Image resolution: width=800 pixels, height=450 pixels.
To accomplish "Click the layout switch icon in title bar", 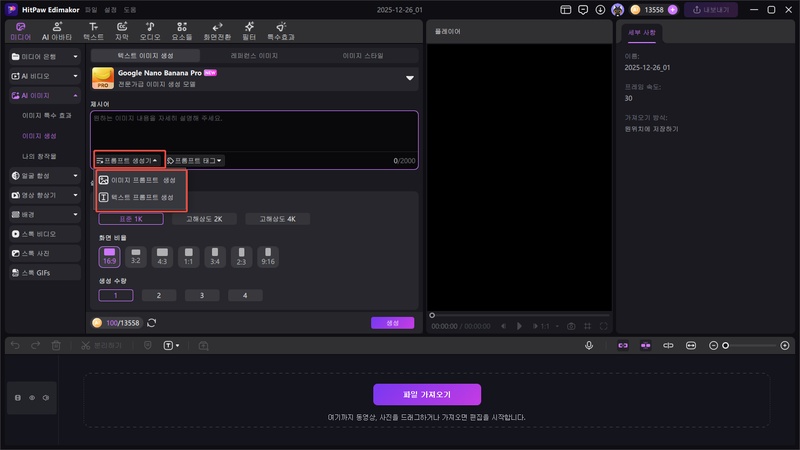I will pos(565,10).
